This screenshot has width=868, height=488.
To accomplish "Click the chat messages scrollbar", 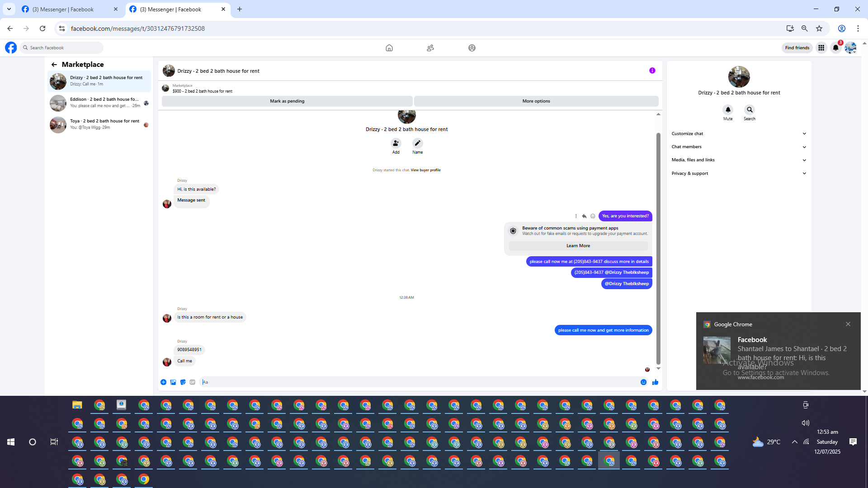I will coord(658,249).
